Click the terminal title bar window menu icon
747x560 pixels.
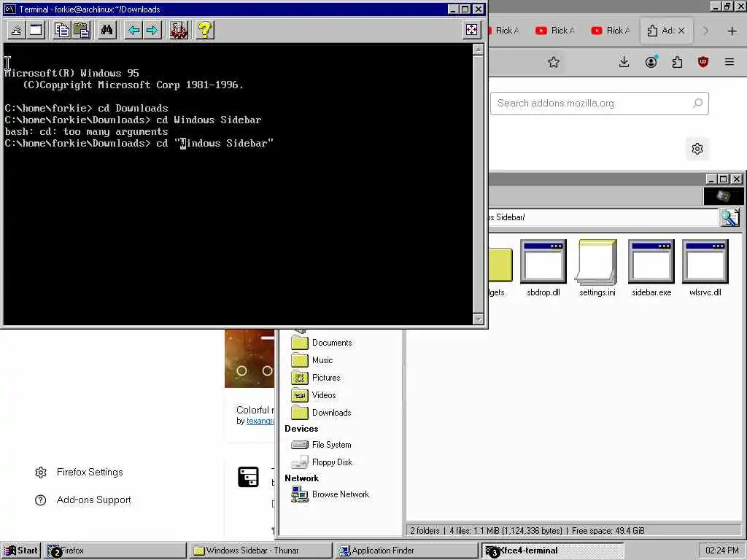9,9
